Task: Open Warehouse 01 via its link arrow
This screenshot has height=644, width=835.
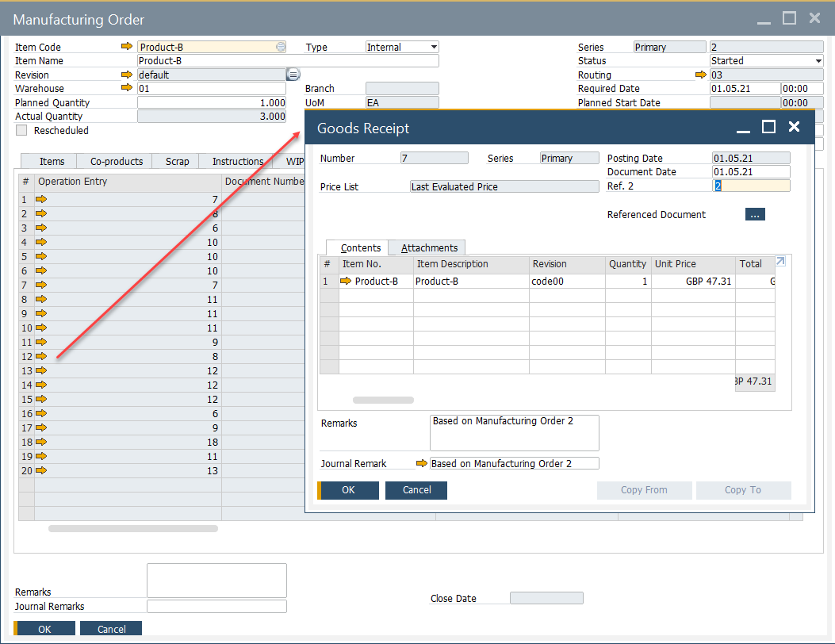Action: click(128, 88)
